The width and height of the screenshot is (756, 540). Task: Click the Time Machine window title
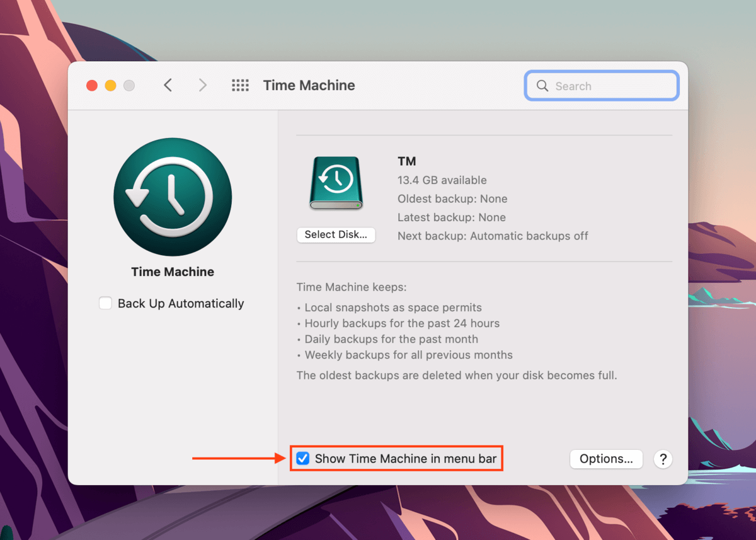(x=309, y=85)
